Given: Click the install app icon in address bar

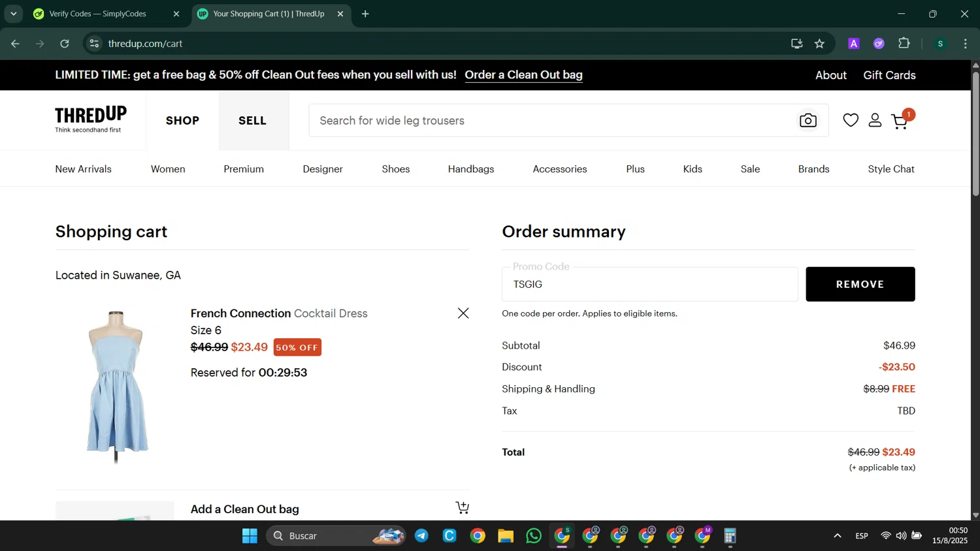Looking at the screenshot, I should click(796, 44).
